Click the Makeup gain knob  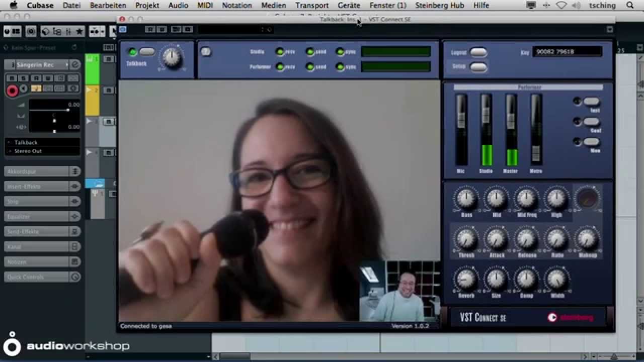[587, 239]
